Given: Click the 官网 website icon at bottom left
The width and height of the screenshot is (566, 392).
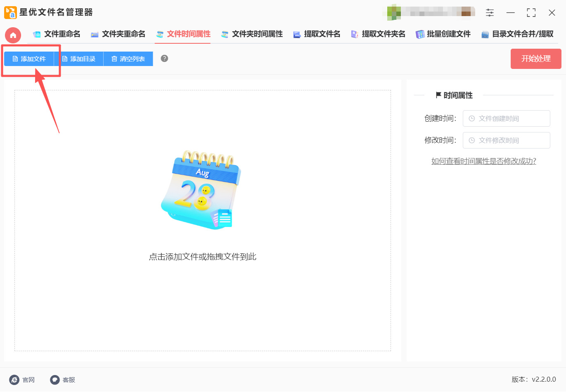Looking at the screenshot, I should click(x=15, y=380).
